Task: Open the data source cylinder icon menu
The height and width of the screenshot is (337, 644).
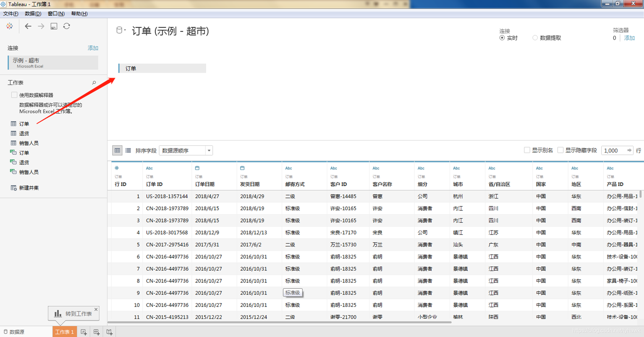Action: coord(121,30)
